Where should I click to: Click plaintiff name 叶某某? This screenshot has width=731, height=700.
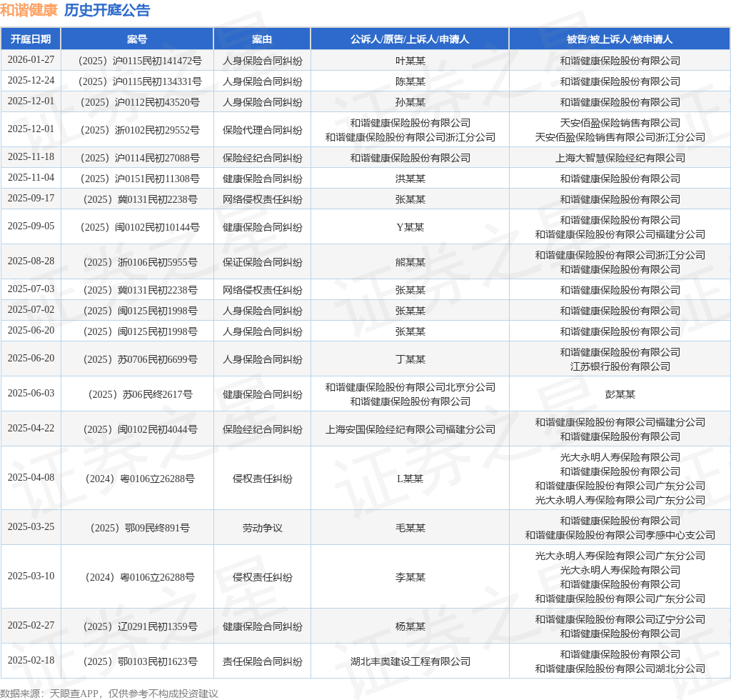click(x=410, y=61)
